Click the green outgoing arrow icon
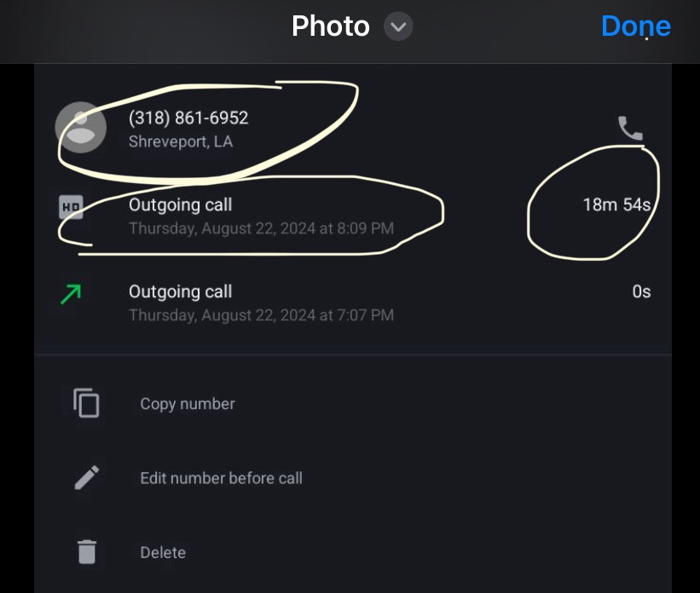 pyautogui.click(x=72, y=295)
